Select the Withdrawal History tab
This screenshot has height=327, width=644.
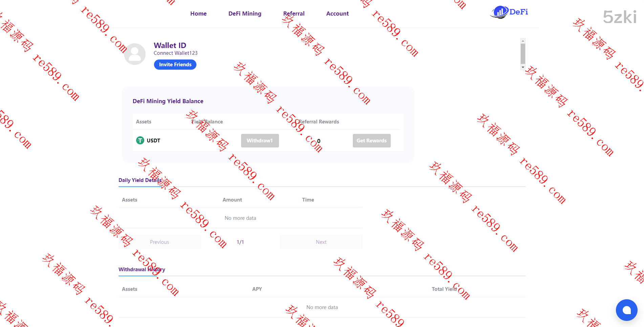tap(142, 270)
